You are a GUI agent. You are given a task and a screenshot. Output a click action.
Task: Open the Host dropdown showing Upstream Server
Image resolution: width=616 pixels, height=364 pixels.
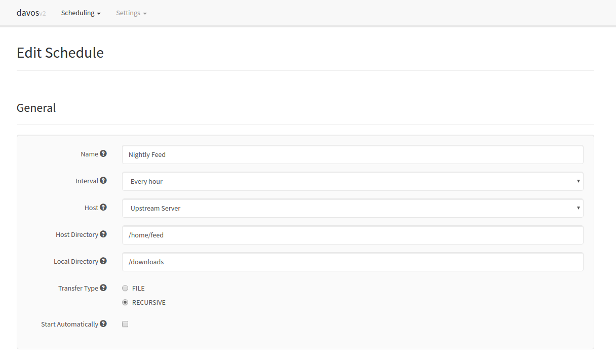[x=353, y=208]
